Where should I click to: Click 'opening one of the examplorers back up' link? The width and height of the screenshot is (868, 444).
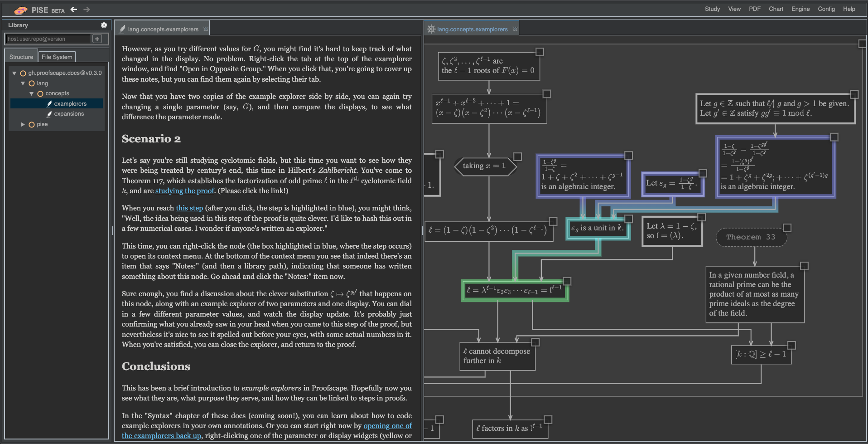coord(387,426)
